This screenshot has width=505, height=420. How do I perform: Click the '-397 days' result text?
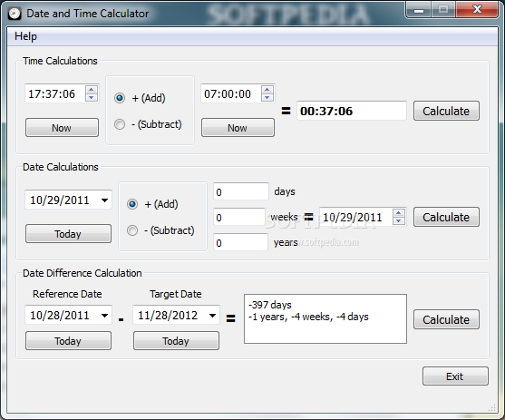[270, 305]
